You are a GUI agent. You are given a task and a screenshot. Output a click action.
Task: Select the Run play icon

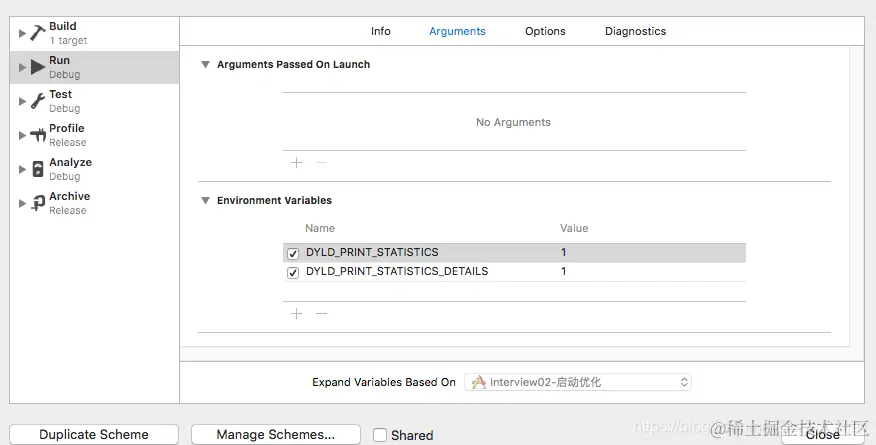(37, 67)
